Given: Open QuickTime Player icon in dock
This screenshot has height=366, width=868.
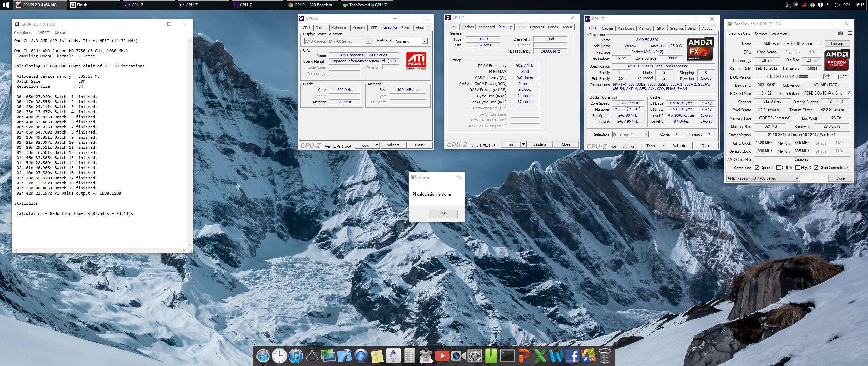Looking at the screenshot, I should pos(360,356).
